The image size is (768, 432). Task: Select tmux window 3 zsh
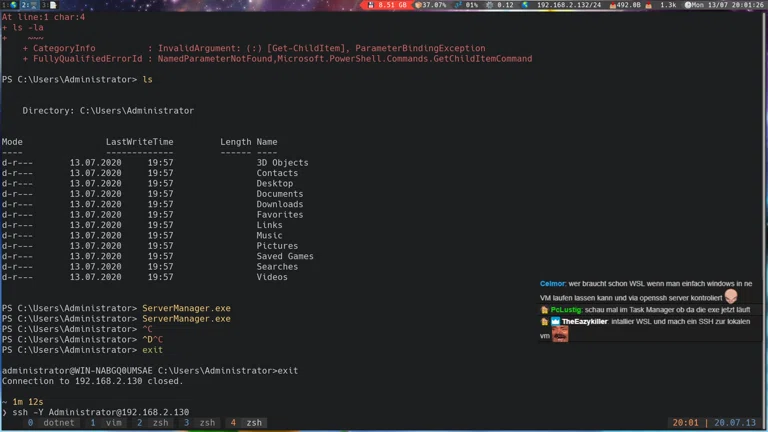[x=199, y=423]
